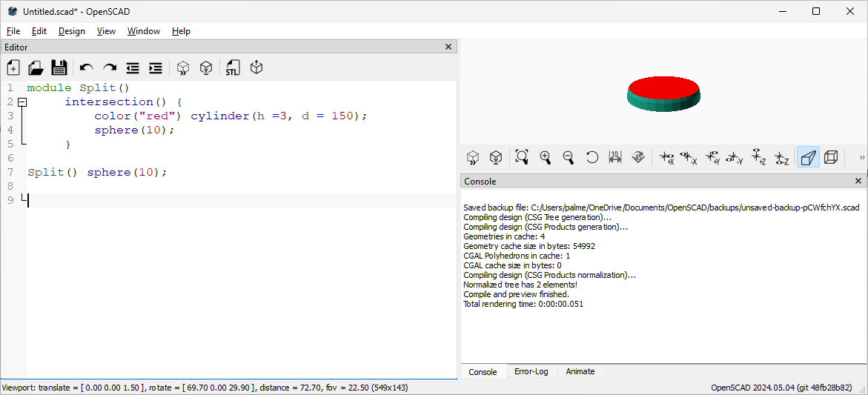868x395 pixels.
Task: Close the Console panel
Action: point(858,181)
